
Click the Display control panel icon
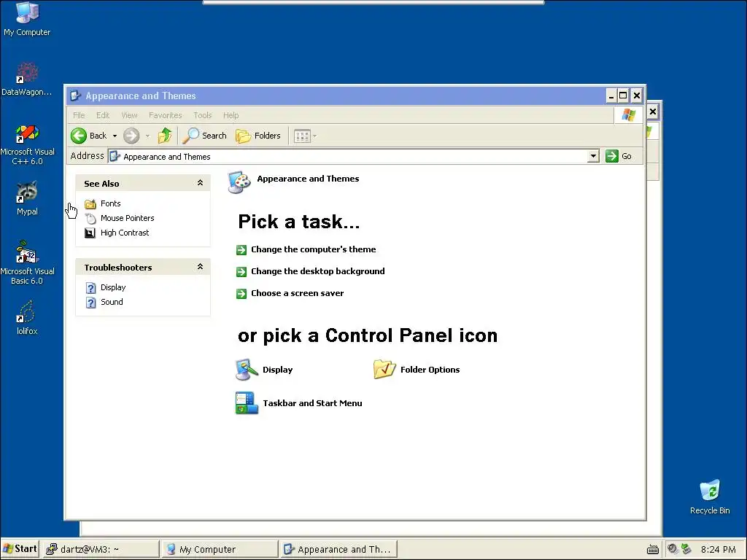pos(247,370)
